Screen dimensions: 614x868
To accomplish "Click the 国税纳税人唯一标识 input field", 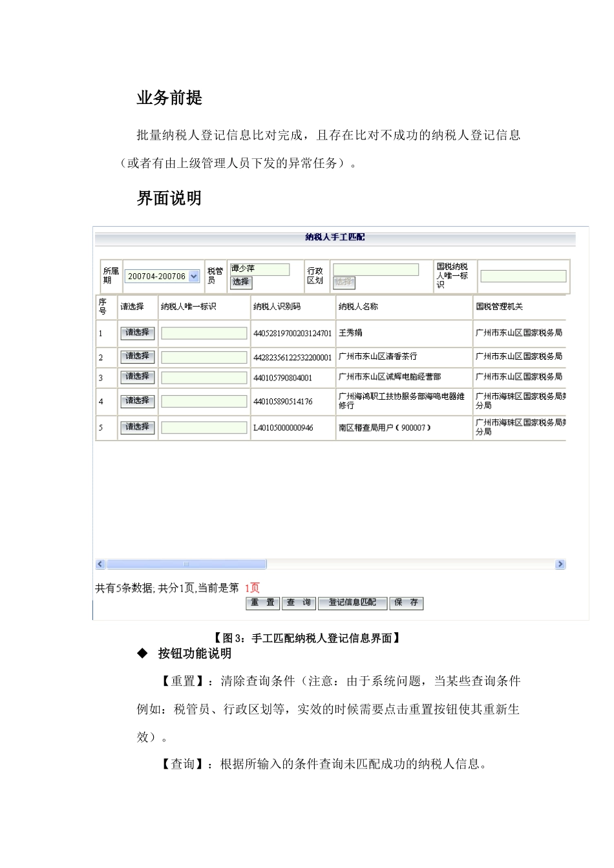I will pyautogui.click(x=524, y=276).
